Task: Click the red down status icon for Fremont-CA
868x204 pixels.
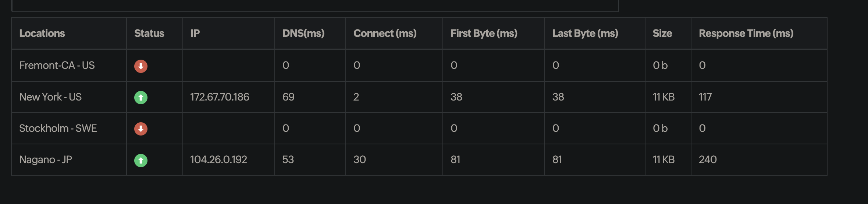Action: pos(140,66)
